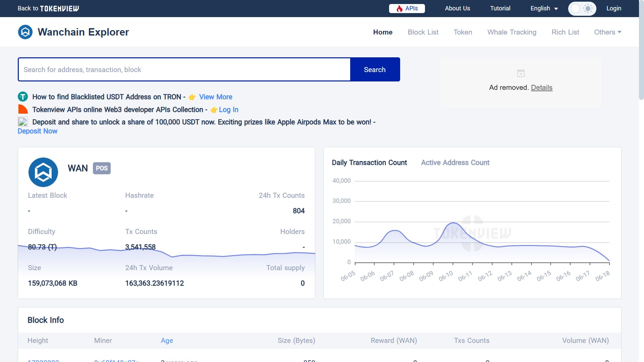Image resolution: width=644 pixels, height=362 pixels.
Task: Click the orange Tokenview APIs icon
Action: (x=23, y=109)
